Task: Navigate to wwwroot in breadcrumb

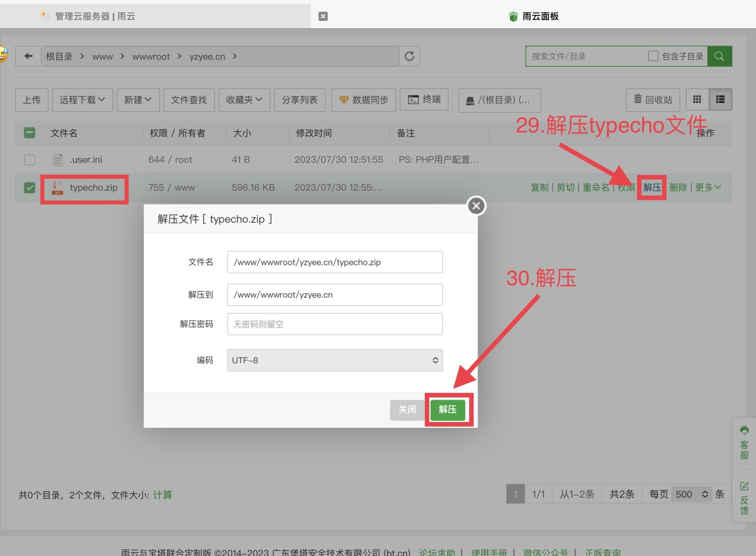Action: click(151, 57)
